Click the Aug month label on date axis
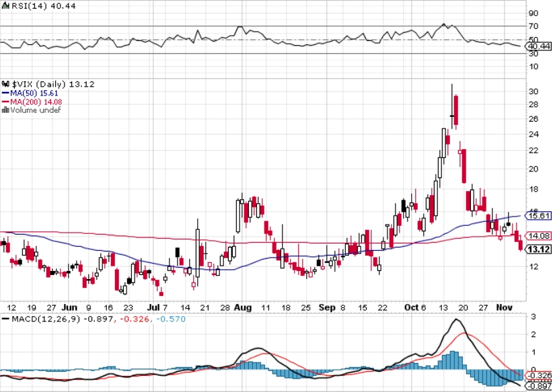 (x=243, y=308)
